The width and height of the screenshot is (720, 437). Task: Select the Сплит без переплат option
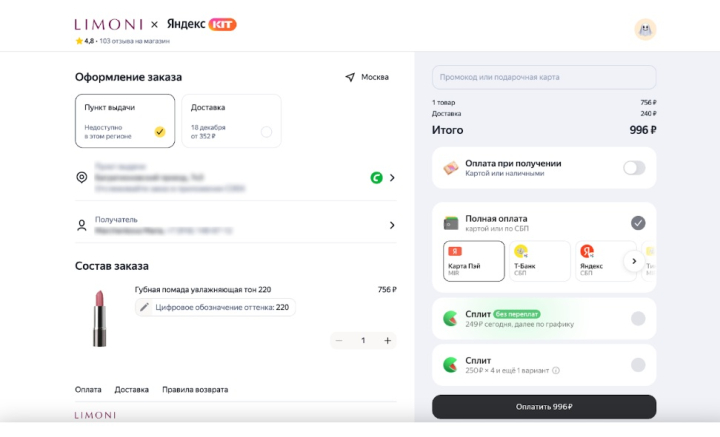click(637, 319)
